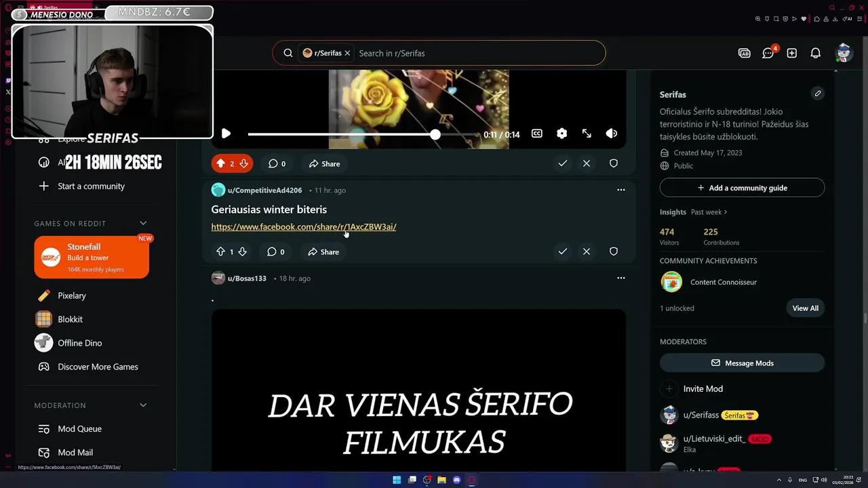The height and width of the screenshot is (488, 868).
Task: Start a community in the sidebar
Action: (91, 186)
